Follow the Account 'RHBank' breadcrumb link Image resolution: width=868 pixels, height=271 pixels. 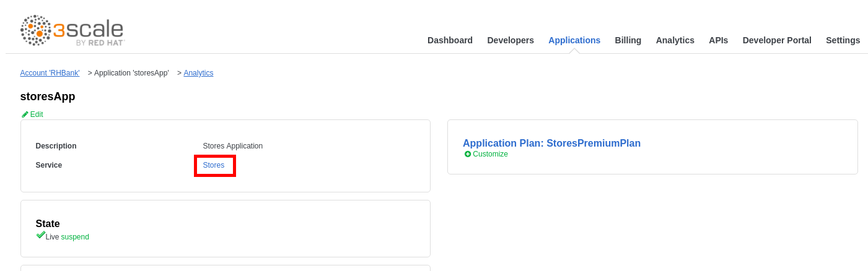[x=50, y=73]
